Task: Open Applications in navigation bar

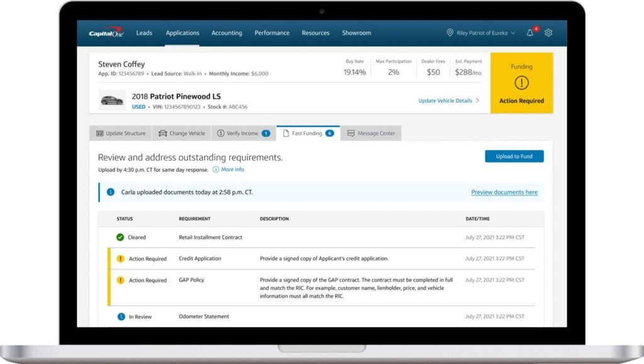Action: [182, 33]
